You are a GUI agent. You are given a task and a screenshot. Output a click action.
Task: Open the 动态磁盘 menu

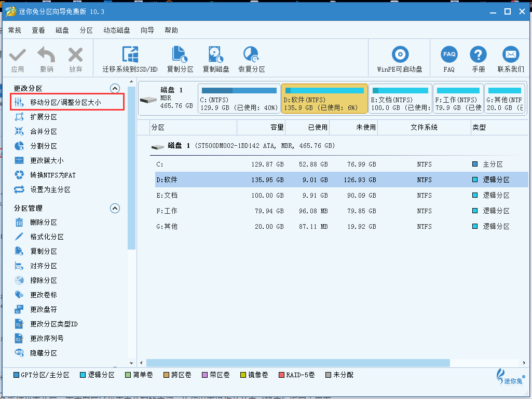117,30
